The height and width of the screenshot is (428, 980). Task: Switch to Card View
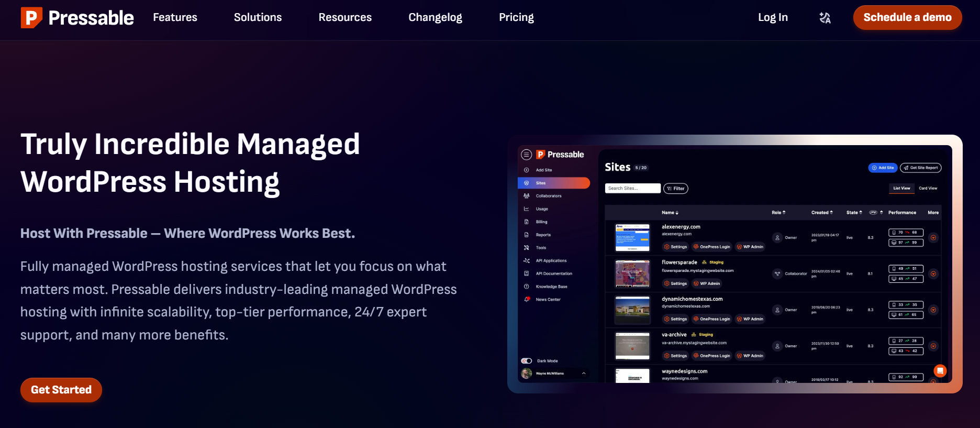(x=928, y=189)
